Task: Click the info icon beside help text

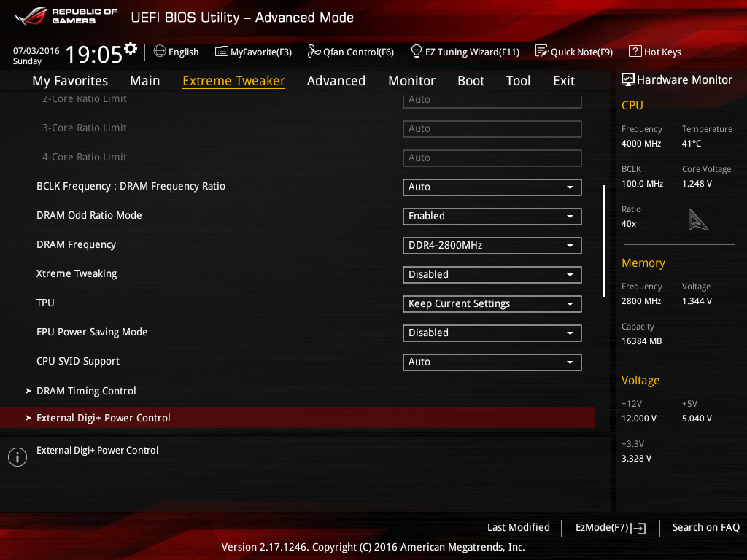Action: pos(18,457)
